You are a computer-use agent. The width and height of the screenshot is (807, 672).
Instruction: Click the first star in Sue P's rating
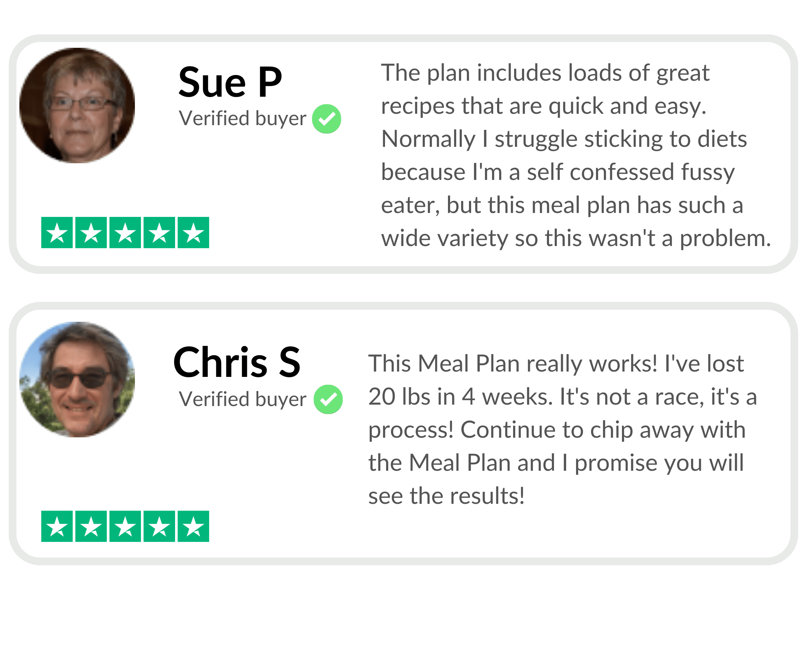click(57, 233)
